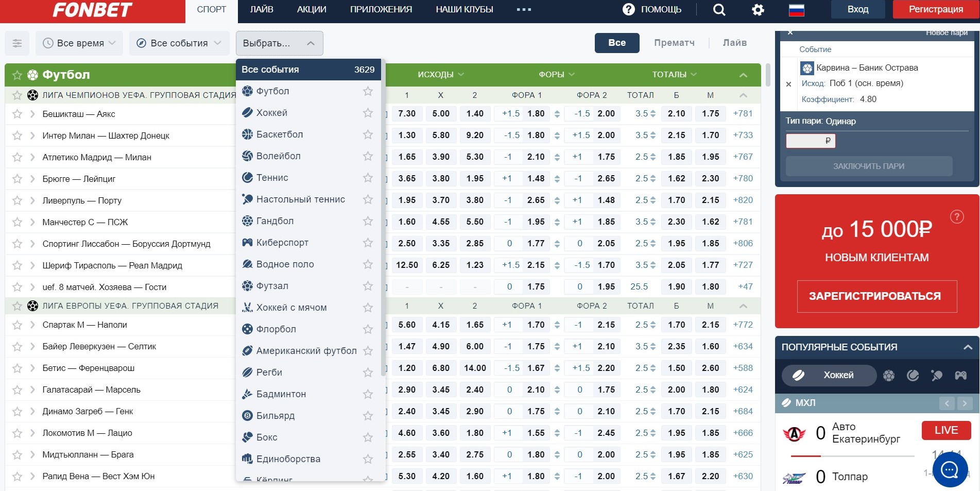
Task: Click the question mark on promo banner
Action: tap(957, 217)
